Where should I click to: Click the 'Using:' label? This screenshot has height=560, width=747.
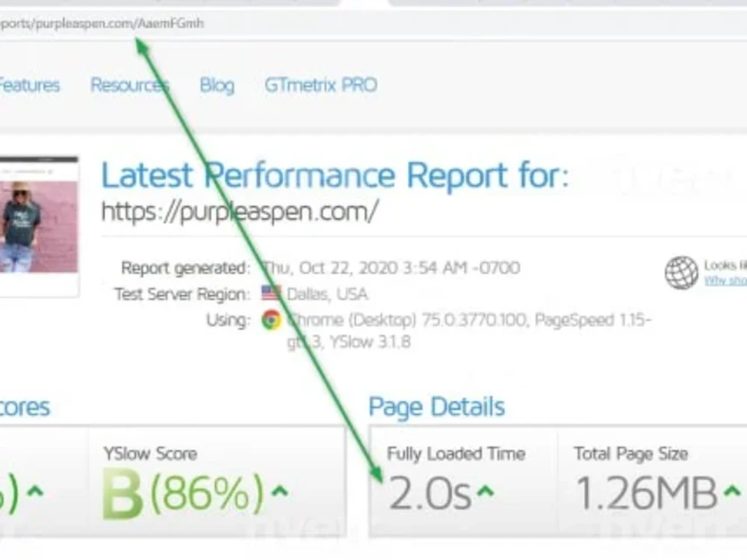[x=228, y=320]
